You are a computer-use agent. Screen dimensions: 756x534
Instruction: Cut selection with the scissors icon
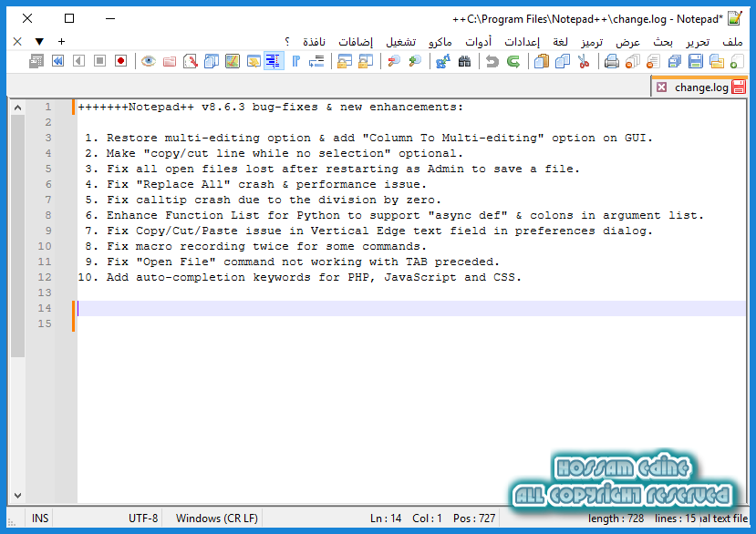(584, 61)
